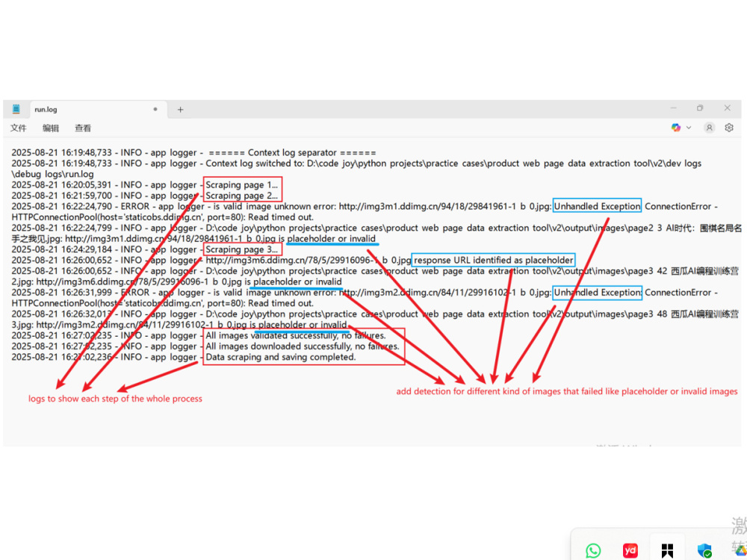Image resolution: width=747 pixels, height=560 pixels.
Task: Open the 文件 menu
Action: point(19,128)
